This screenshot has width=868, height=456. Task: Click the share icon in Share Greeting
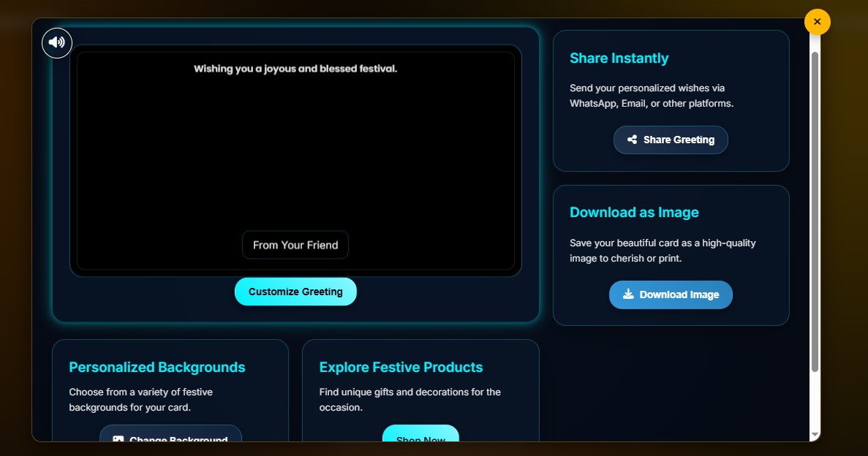coord(633,140)
